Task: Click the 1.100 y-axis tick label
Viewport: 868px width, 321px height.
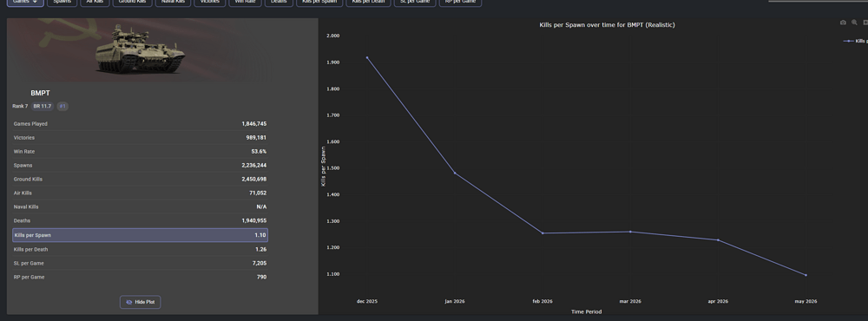Action: coord(333,274)
